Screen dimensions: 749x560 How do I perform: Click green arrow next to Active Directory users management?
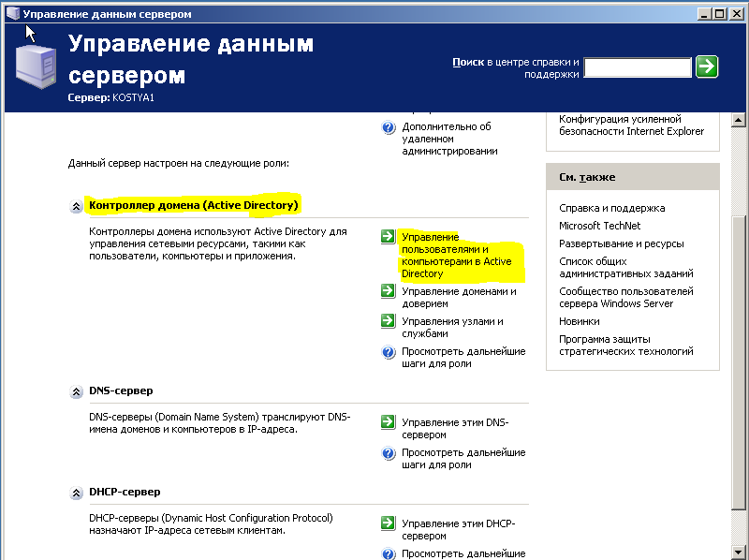(x=388, y=237)
